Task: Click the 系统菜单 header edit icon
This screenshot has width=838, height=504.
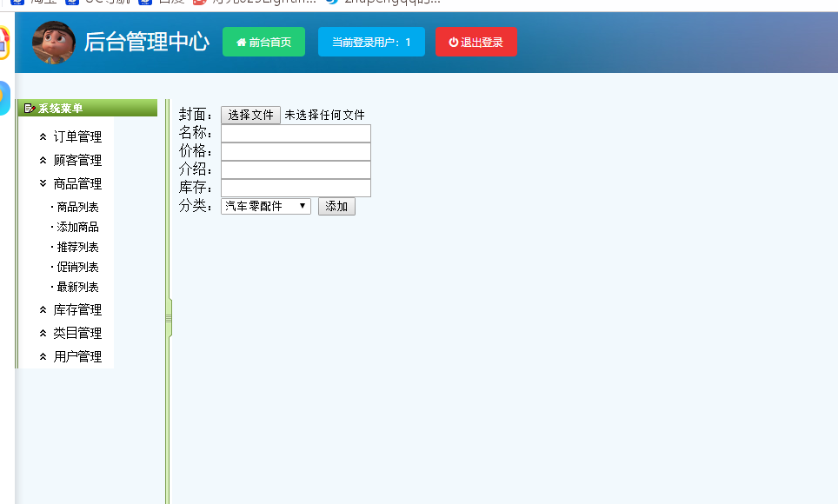Action: point(30,109)
